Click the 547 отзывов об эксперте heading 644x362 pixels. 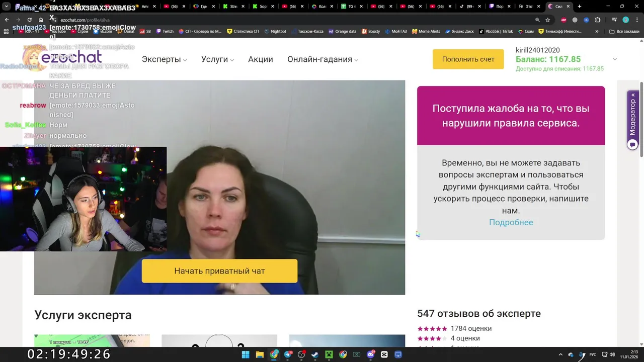(479, 313)
